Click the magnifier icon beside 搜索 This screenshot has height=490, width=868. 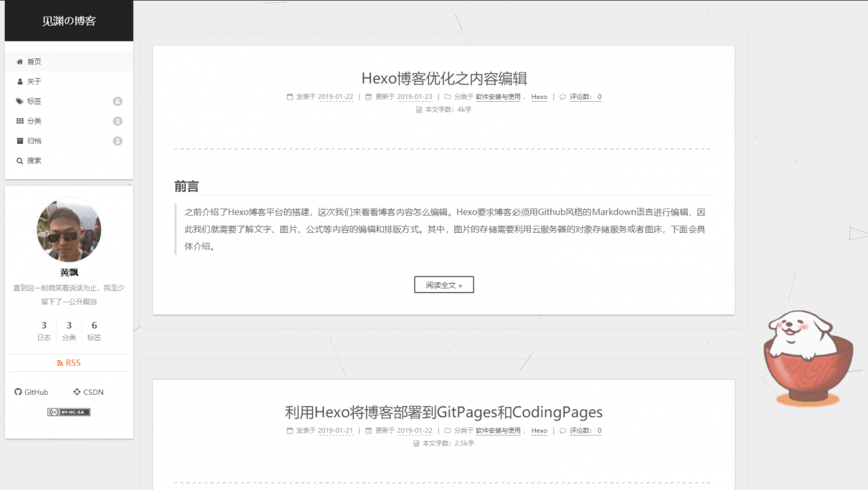tap(20, 161)
